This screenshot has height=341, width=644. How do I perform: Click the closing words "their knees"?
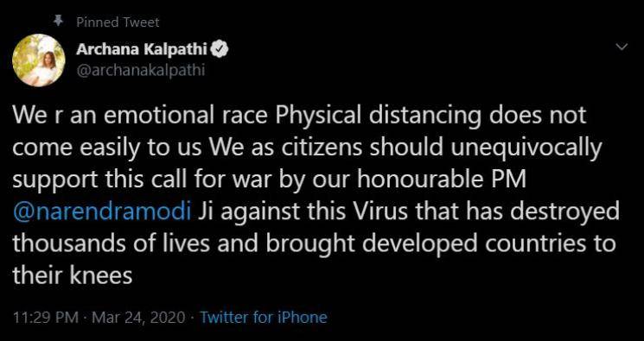[73, 277]
